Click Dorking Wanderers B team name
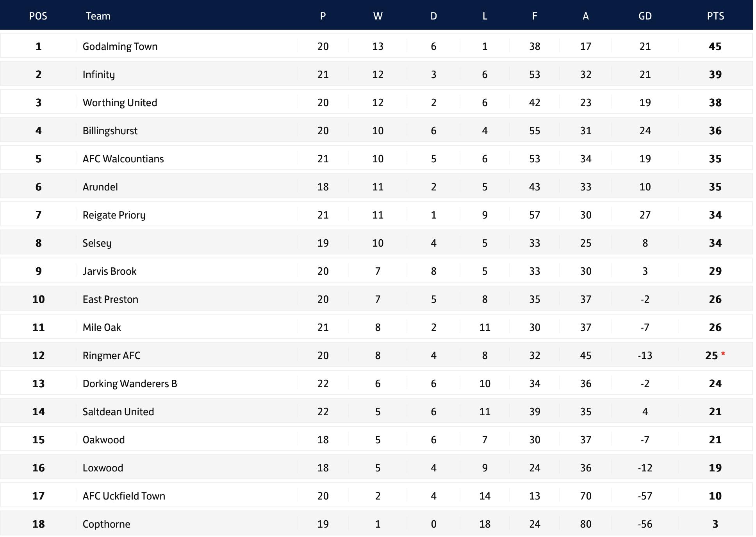 [x=130, y=384]
